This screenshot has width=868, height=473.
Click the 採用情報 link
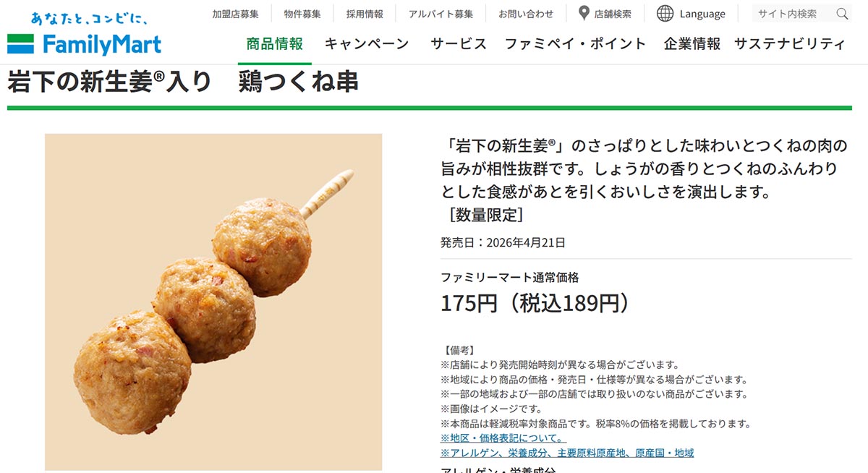click(365, 14)
